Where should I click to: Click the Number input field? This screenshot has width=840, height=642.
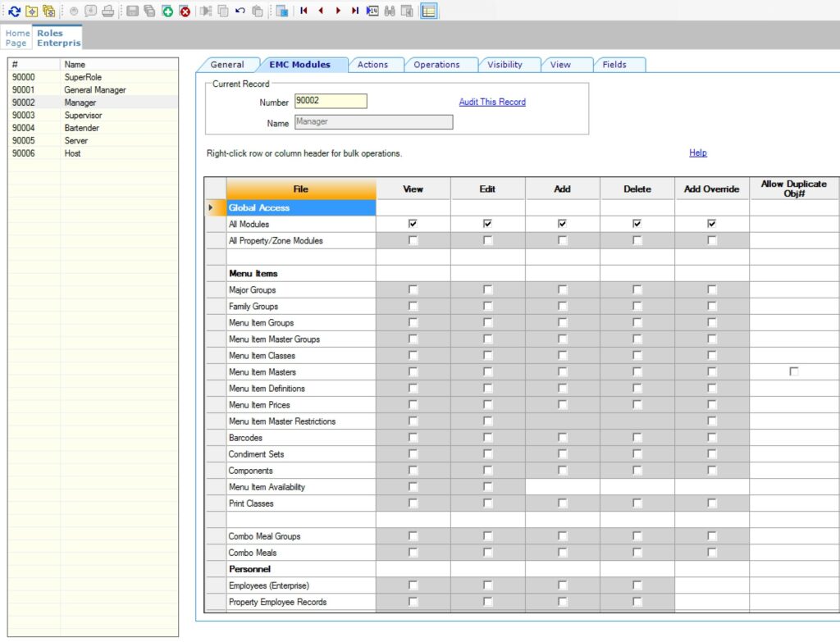click(330, 102)
